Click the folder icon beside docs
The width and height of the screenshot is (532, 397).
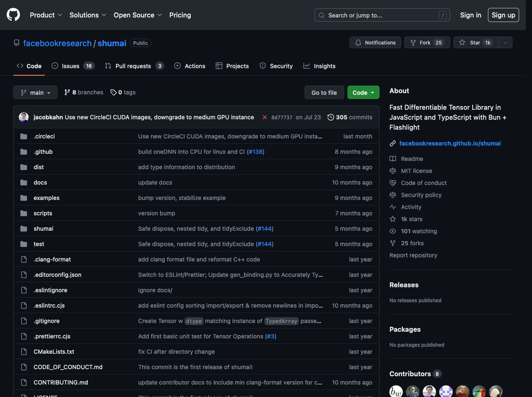pos(24,182)
